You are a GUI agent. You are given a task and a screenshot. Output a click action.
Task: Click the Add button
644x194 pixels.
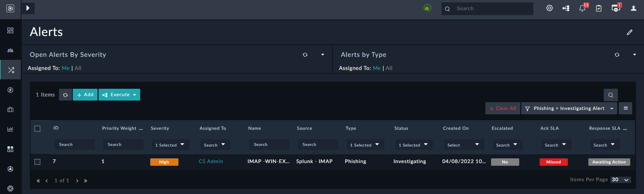pyautogui.click(x=85, y=95)
